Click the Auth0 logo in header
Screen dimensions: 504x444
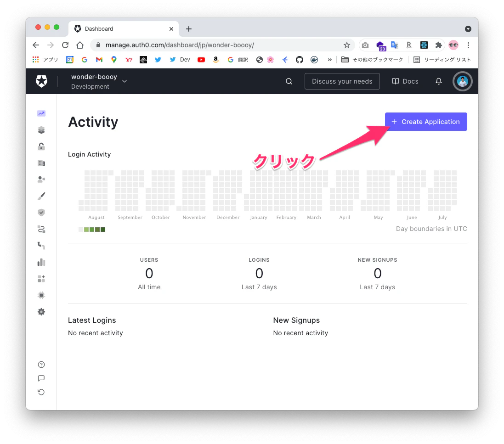click(x=41, y=81)
